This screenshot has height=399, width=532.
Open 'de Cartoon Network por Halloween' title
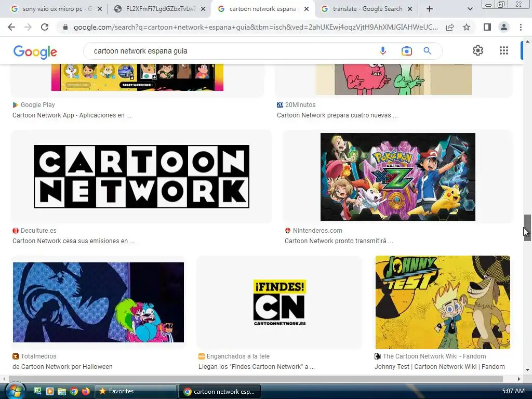(62, 366)
